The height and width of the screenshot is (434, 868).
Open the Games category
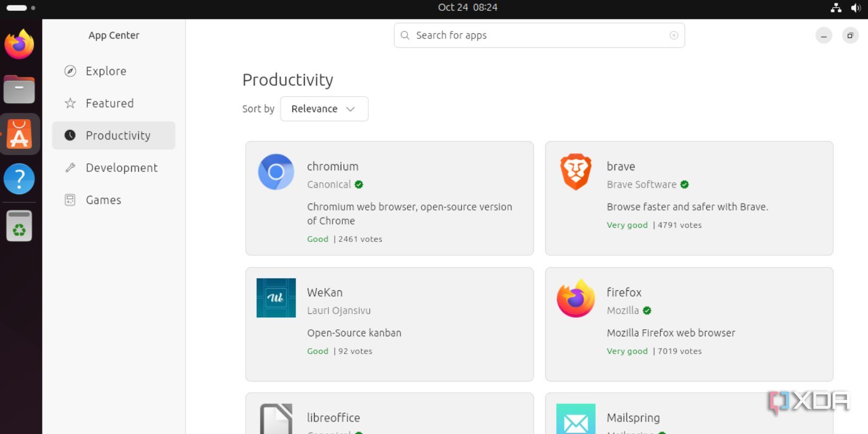coord(113,200)
